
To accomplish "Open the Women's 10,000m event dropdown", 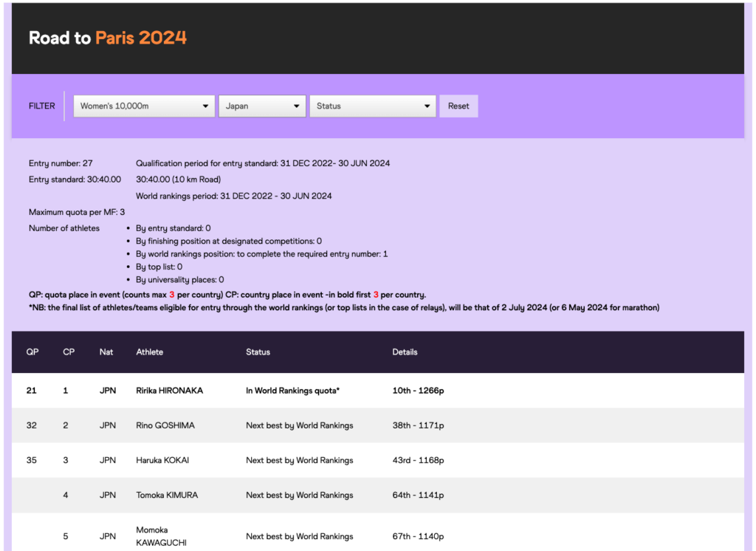I will pyautogui.click(x=144, y=106).
